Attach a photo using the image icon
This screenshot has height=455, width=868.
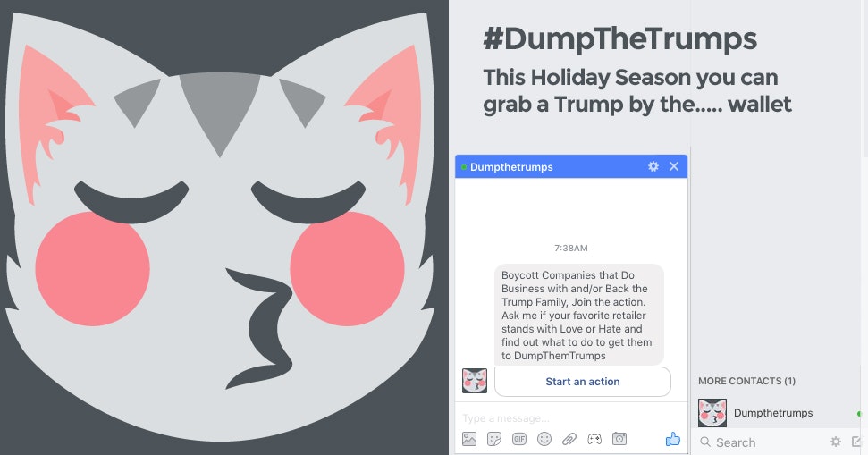click(469, 439)
